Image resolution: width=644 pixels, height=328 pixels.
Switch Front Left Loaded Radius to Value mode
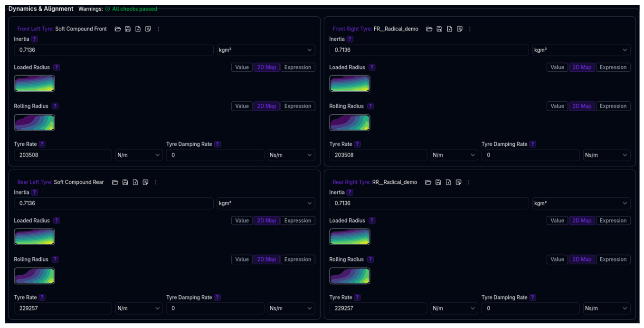click(242, 68)
